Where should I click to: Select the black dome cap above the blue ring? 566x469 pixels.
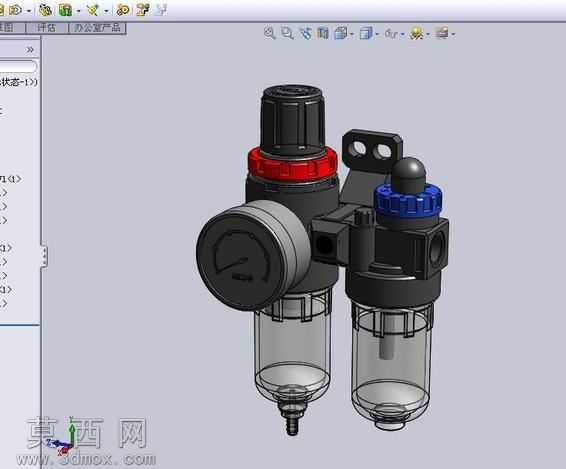tap(409, 175)
